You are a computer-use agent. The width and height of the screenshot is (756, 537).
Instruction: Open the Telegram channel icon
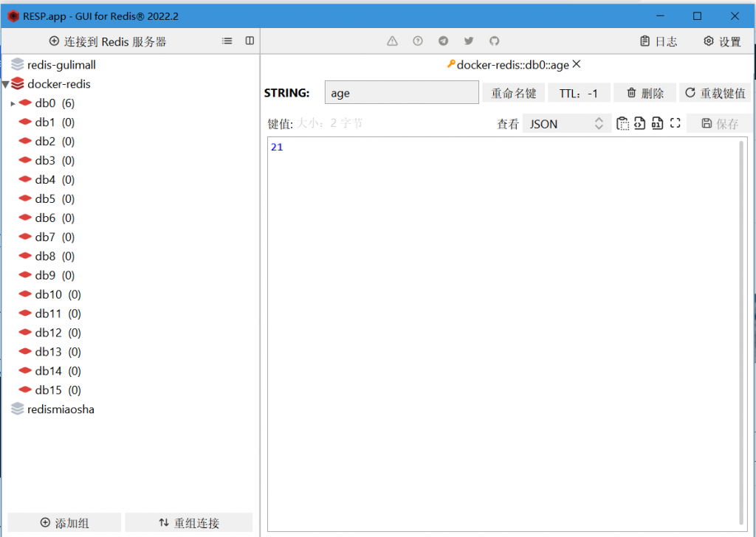443,41
